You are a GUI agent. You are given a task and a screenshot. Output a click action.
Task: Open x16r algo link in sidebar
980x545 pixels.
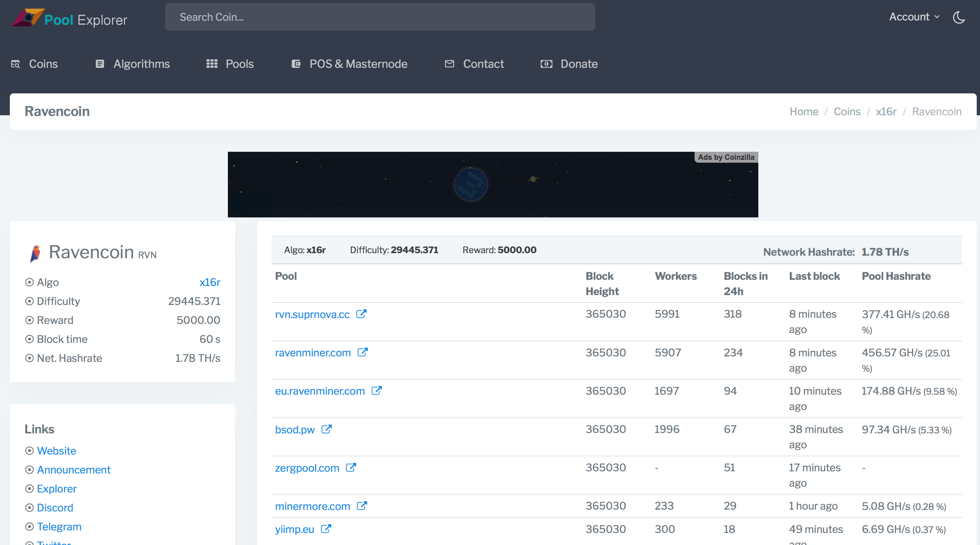(210, 282)
